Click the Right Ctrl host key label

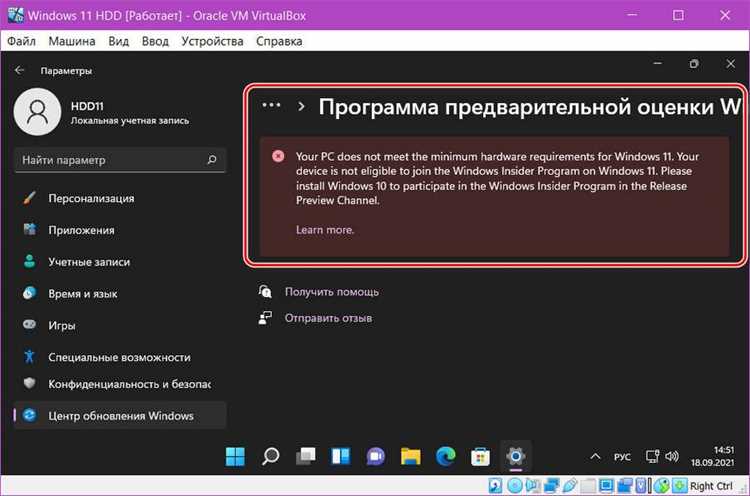tap(711, 485)
